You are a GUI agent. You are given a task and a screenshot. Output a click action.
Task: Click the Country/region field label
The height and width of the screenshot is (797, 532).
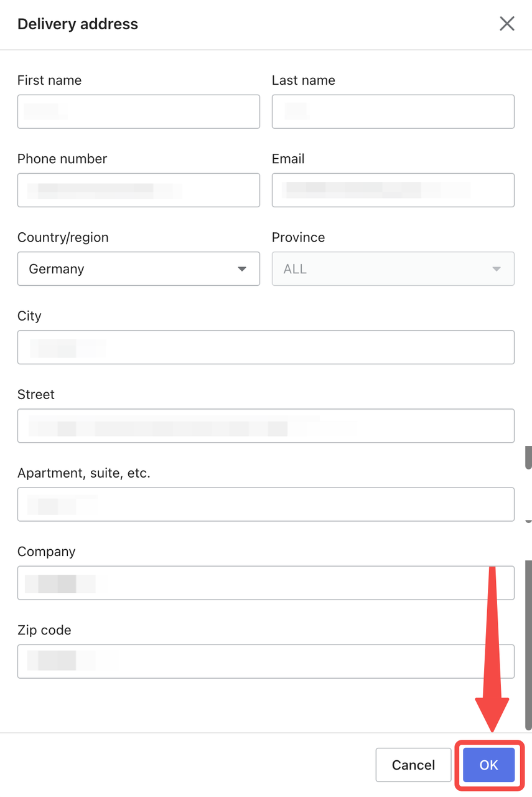click(x=63, y=237)
